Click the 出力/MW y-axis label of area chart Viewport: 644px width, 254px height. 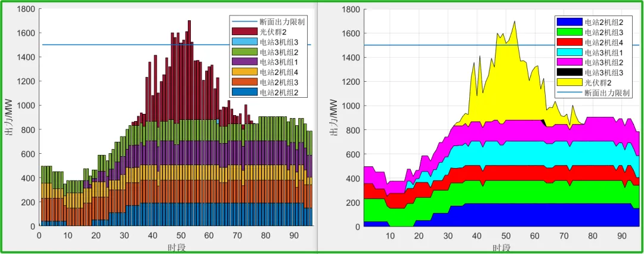(333, 117)
